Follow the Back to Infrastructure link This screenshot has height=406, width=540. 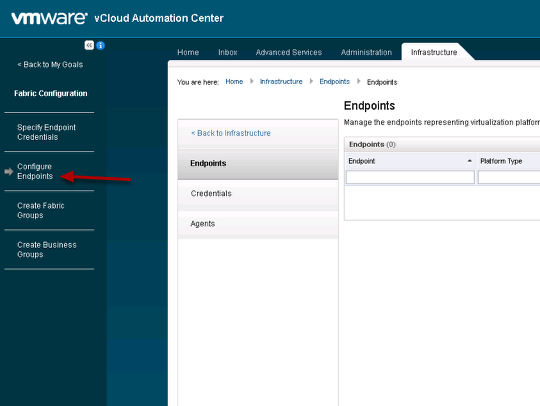coord(231,133)
